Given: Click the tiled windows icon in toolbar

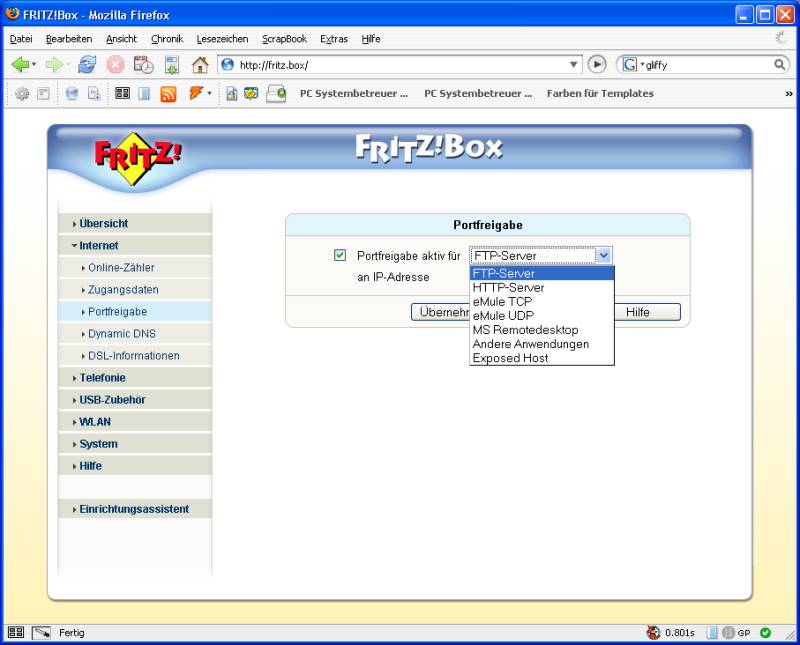Looking at the screenshot, I should click(122, 93).
